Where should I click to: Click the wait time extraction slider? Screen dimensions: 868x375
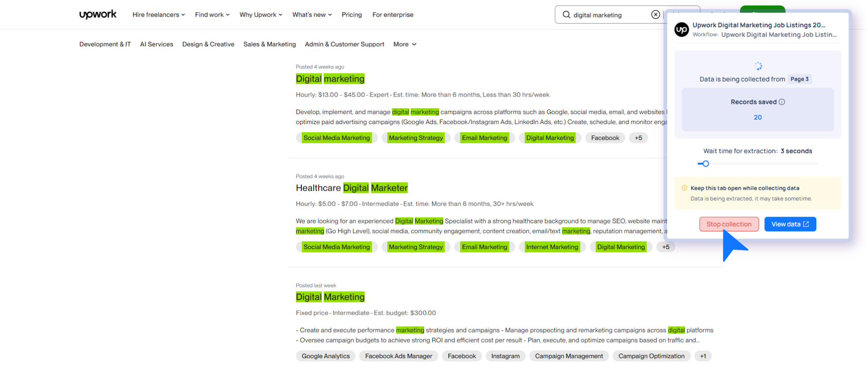coord(706,163)
